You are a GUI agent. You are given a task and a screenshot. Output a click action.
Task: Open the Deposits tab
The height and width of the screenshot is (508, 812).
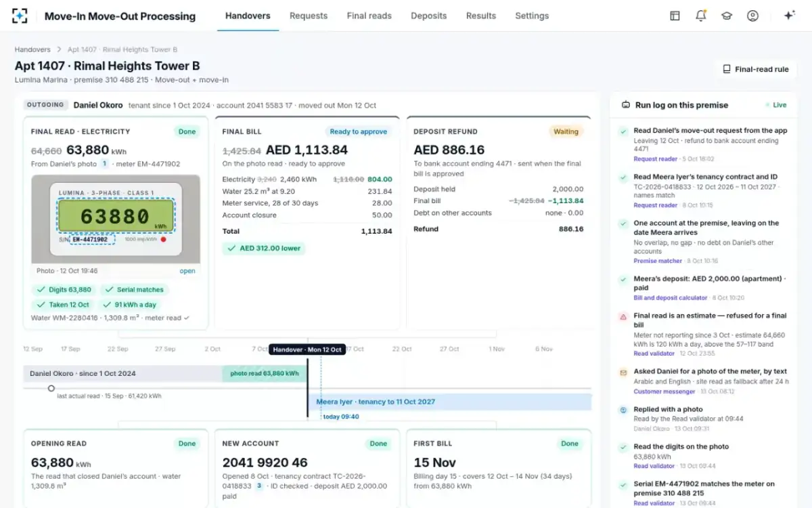429,16
